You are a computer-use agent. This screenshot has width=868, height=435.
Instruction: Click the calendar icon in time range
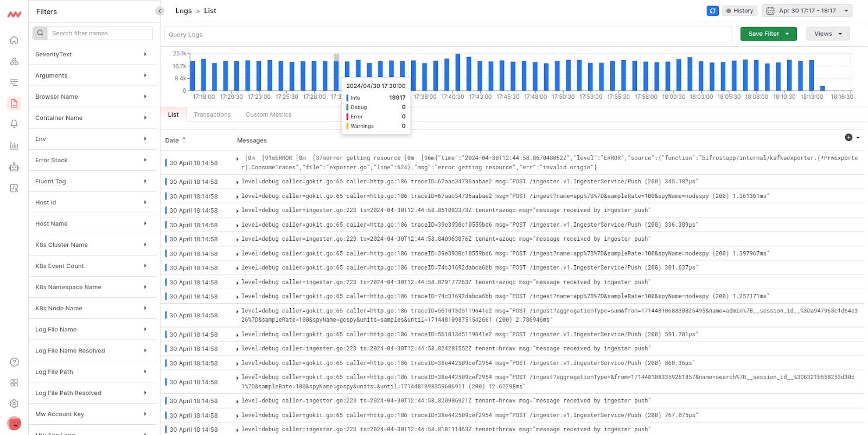pyautogui.click(x=770, y=11)
